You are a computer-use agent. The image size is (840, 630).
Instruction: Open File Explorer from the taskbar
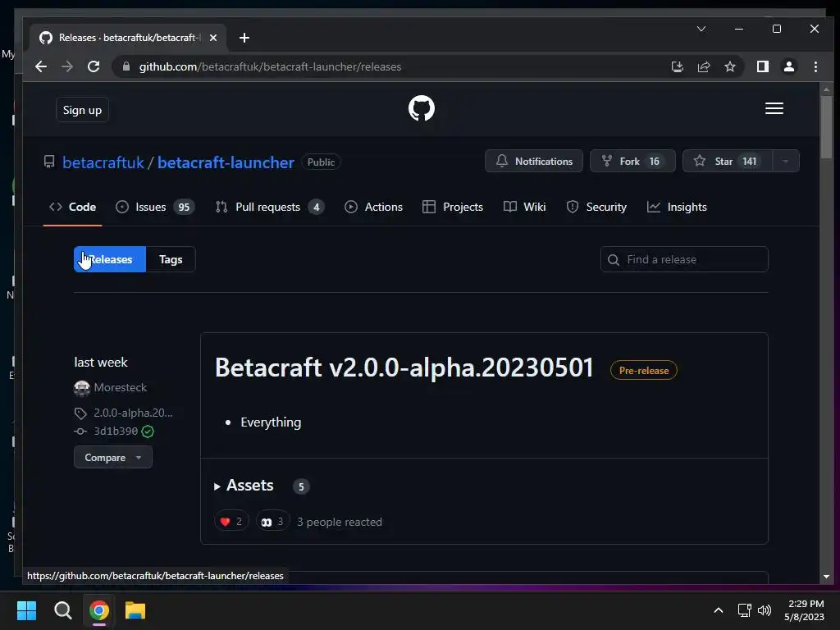click(x=135, y=610)
